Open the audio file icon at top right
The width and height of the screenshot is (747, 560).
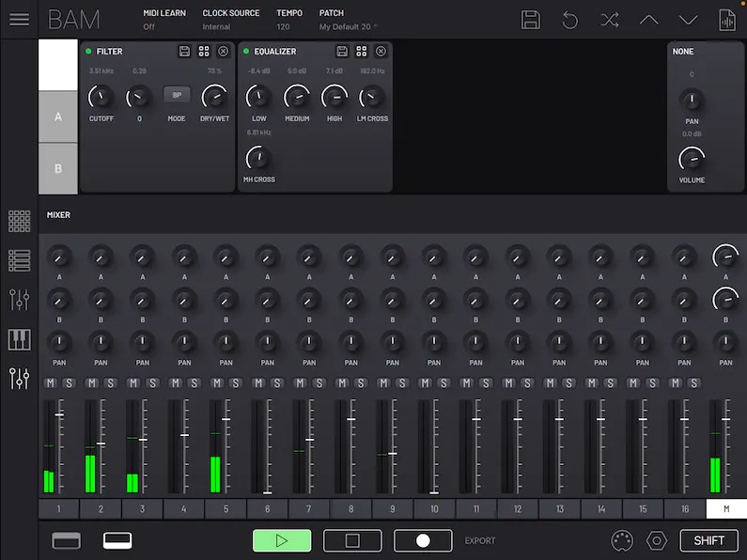tap(727, 20)
